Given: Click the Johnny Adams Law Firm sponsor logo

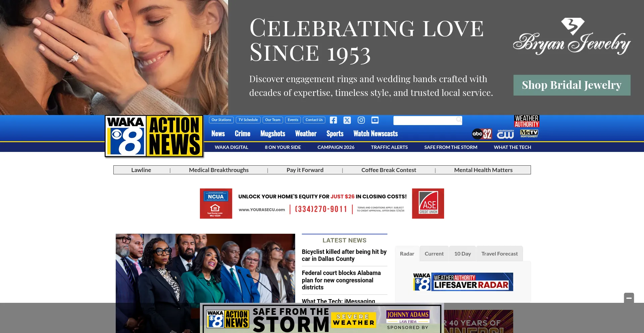Looking at the screenshot, I should click(408, 316).
